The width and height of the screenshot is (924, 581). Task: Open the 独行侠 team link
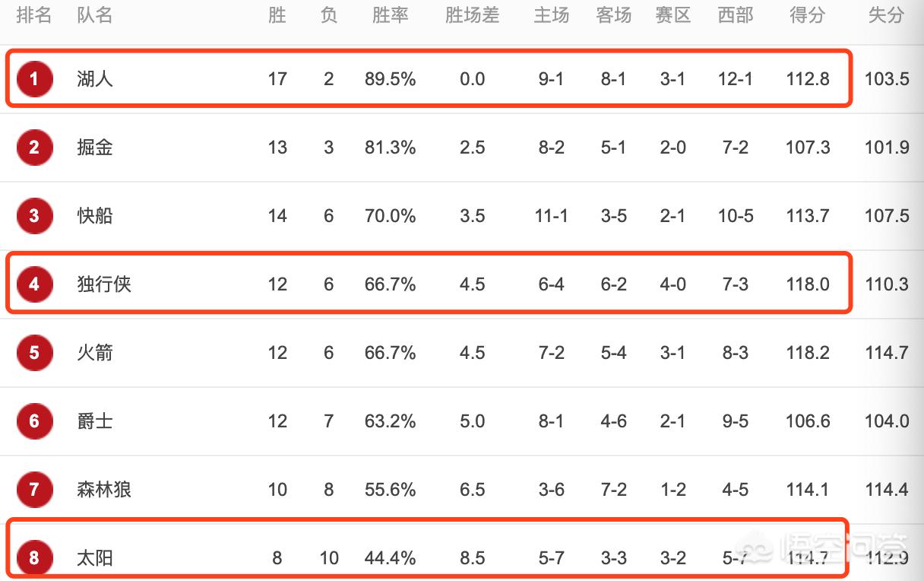[104, 284]
